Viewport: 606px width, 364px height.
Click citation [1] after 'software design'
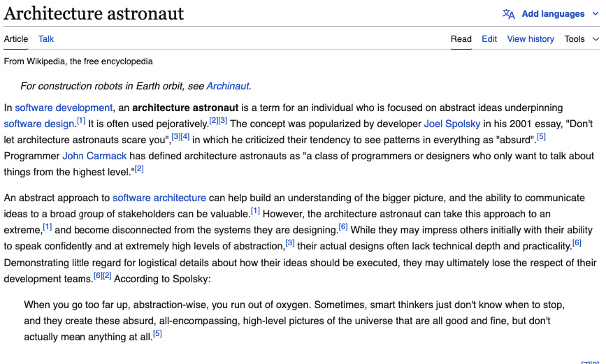[x=81, y=121]
